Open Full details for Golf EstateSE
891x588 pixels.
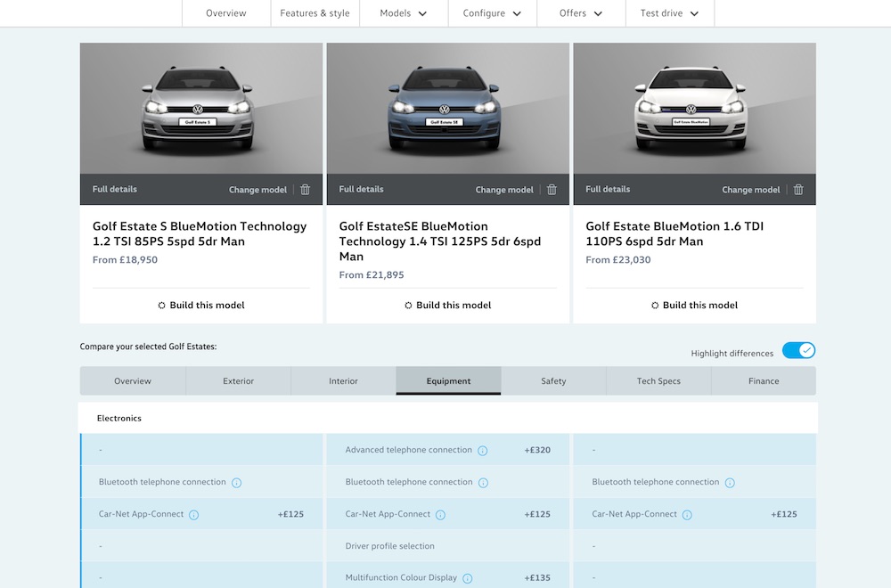point(362,189)
